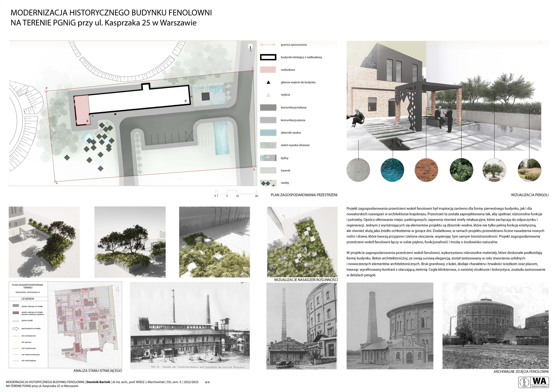Click boundary corner marker 'd' on the plan
Viewport: 555px width, 392px height.
pos(46,91)
